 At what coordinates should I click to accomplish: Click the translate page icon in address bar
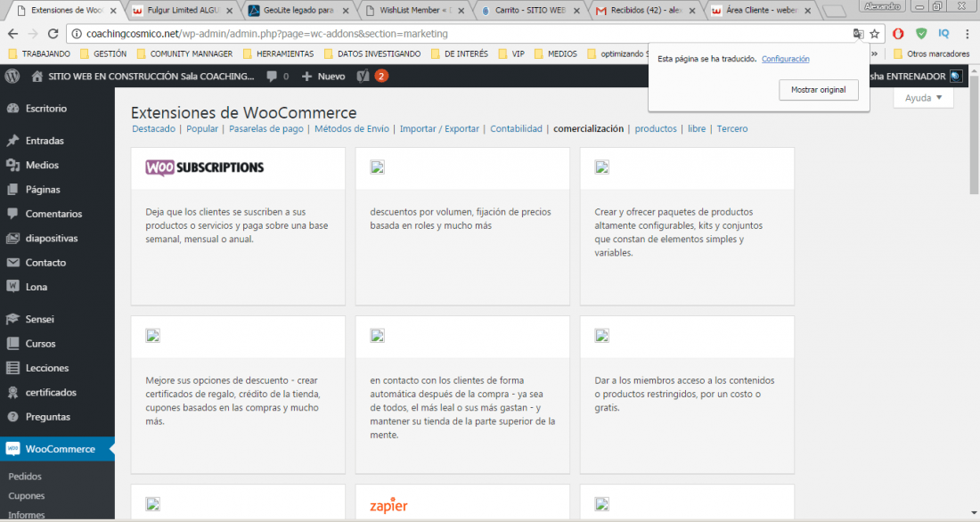(859, 34)
